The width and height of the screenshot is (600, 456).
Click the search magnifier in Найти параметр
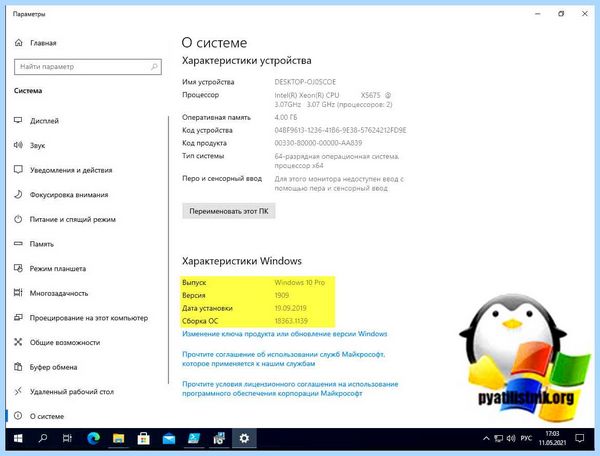pos(154,67)
